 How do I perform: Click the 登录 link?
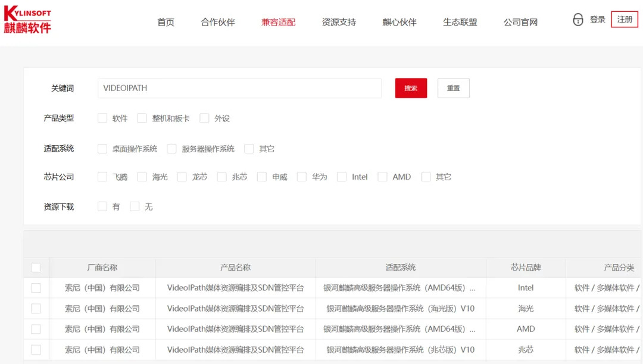point(598,19)
